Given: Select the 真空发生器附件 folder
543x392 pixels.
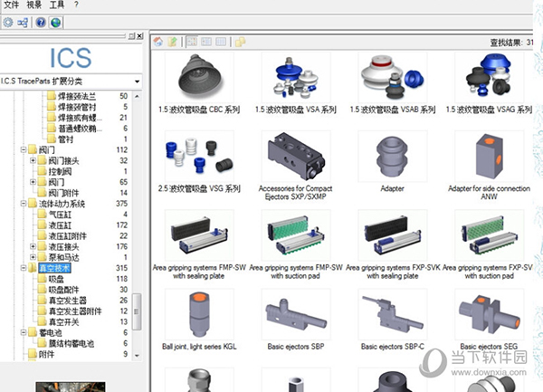Looking at the screenshot, I should (75, 311).
